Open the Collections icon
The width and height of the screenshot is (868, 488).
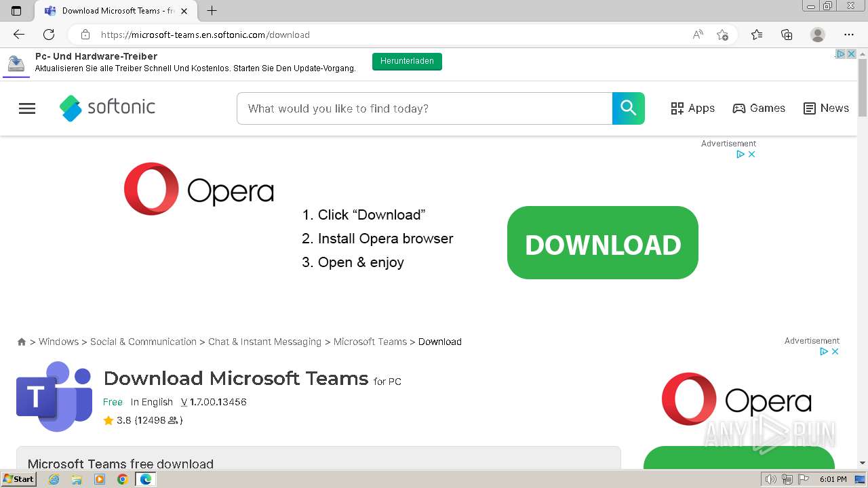(787, 35)
